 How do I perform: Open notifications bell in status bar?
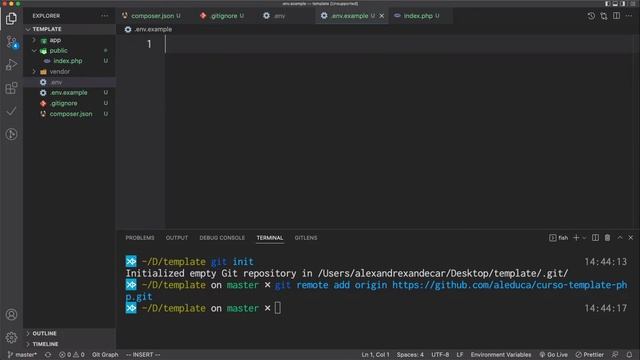coord(629,355)
